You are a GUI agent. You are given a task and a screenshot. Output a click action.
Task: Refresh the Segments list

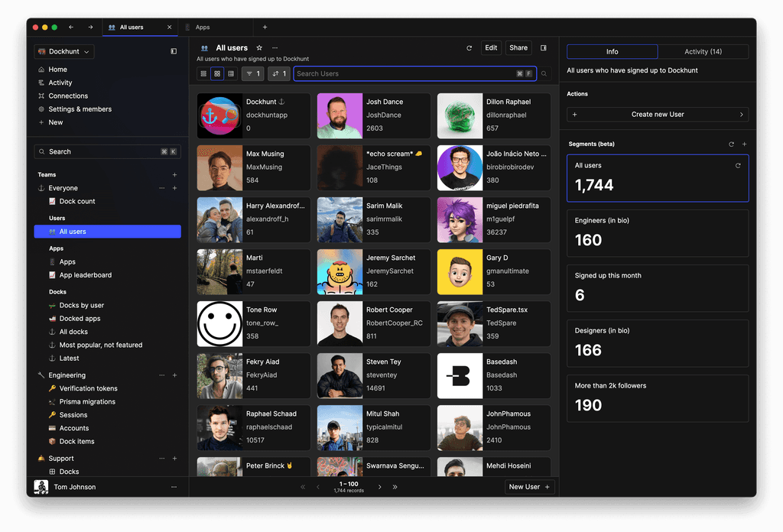[731, 144]
